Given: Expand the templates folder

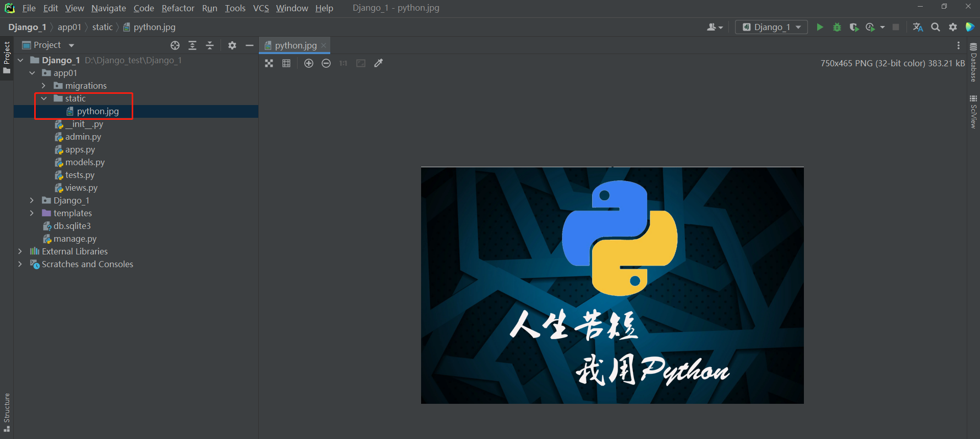Looking at the screenshot, I should tap(32, 213).
